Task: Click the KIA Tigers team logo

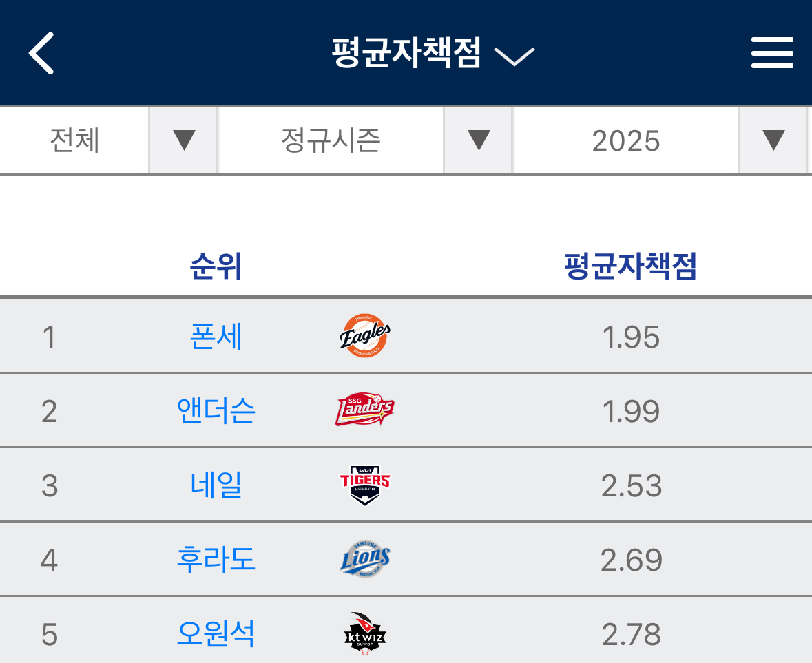Action: [365, 485]
